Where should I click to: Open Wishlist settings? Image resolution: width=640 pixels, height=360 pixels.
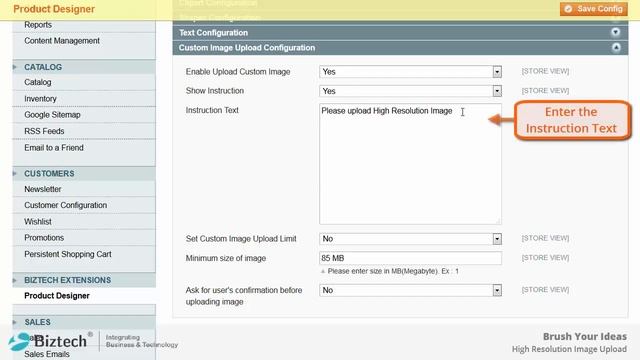click(38, 222)
